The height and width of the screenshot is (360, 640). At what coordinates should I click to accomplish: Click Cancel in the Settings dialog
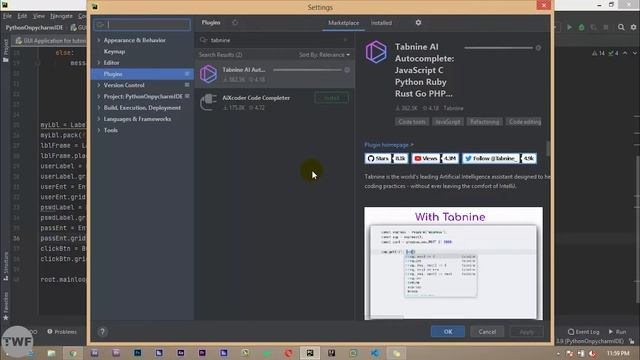pos(487,332)
